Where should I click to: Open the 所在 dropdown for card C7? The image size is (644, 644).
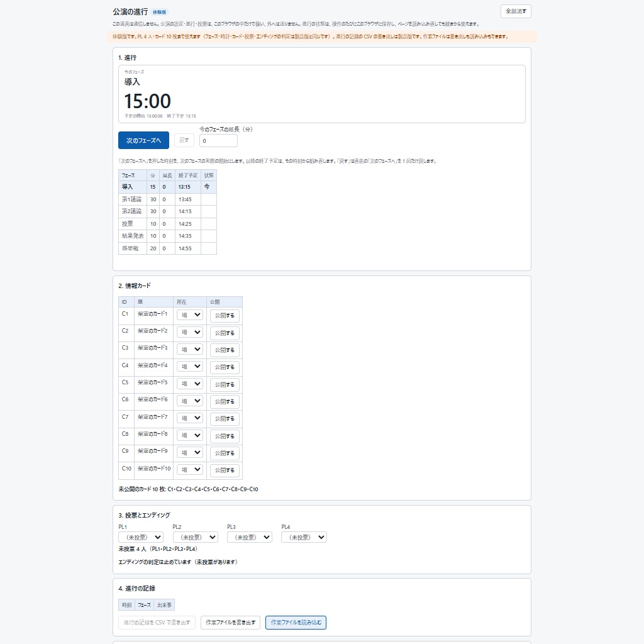[x=190, y=418]
